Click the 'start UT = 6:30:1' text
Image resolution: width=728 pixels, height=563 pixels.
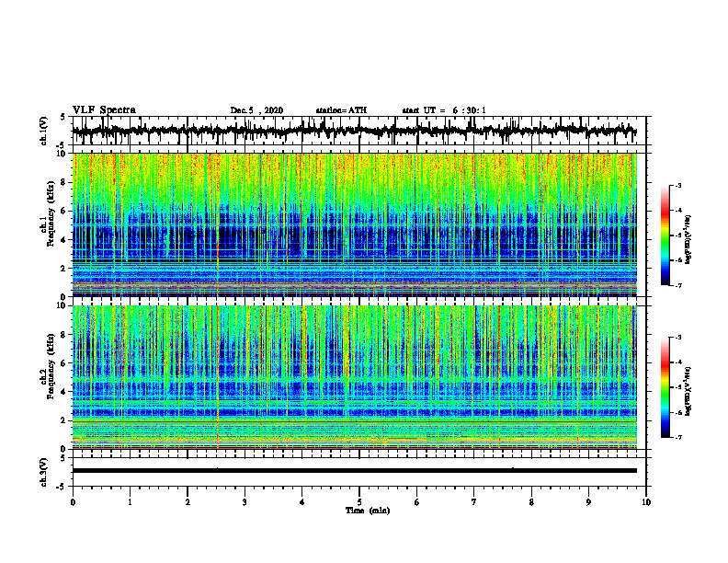tap(444, 110)
